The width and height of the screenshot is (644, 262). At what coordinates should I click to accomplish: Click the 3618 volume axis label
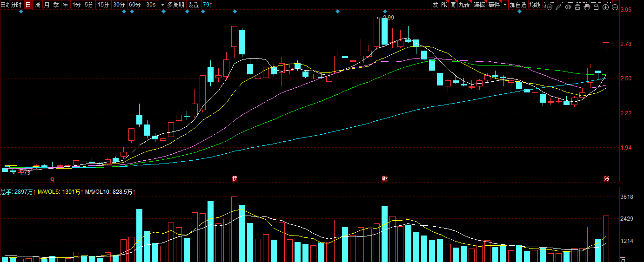[x=627, y=197]
